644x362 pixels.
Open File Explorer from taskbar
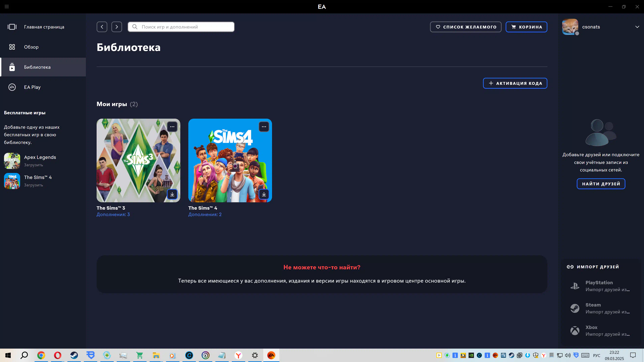[156, 355]
